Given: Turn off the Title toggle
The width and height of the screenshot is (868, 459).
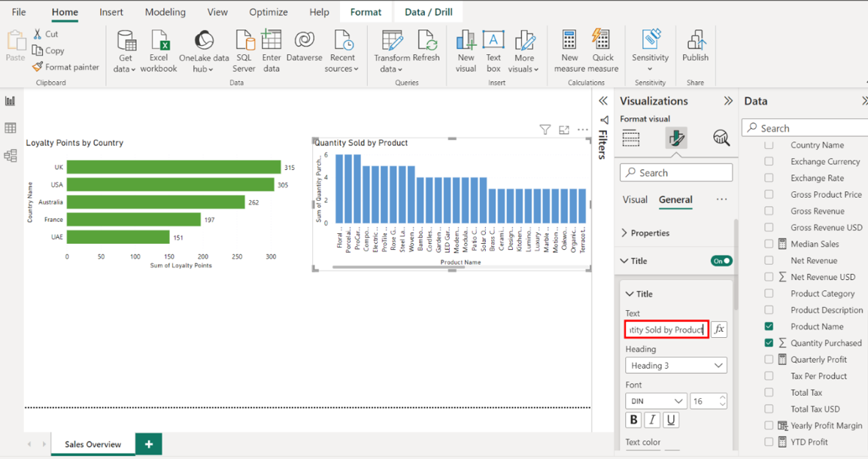Looking at the screenshot, I should 721,261.
